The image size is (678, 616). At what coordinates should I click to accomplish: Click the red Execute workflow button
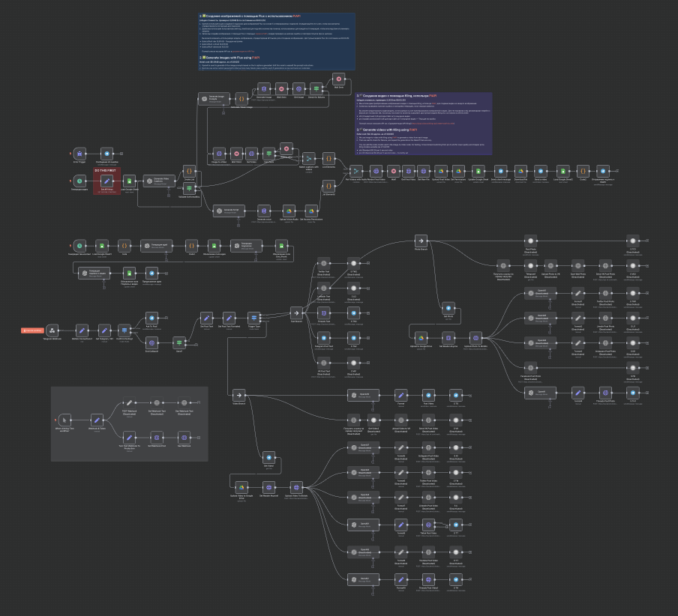pyautogui.click(x=33, y=330)
